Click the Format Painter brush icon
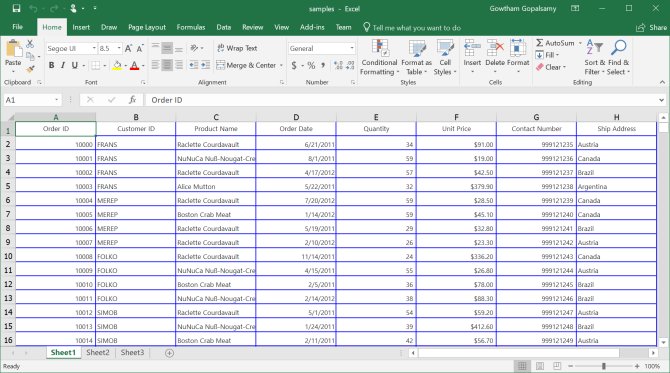The image size is (670, 373). pos(30,68)
